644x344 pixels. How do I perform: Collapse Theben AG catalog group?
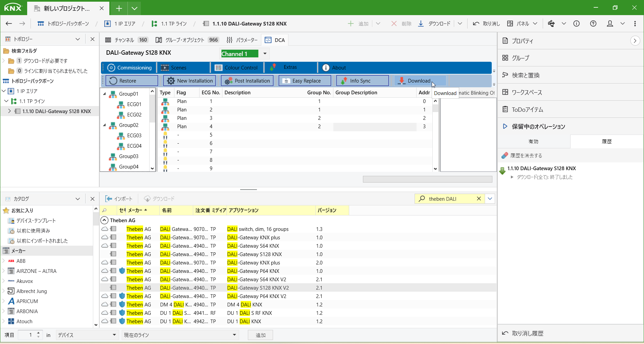click(x=104, y=220)
